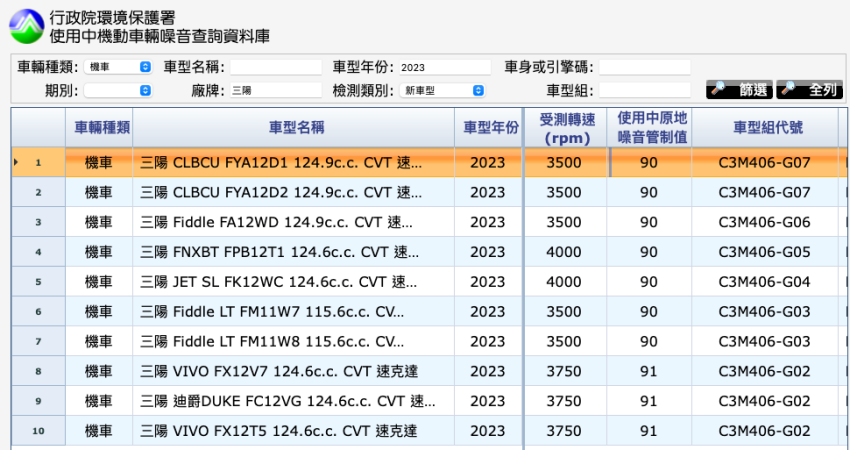Click the current row arrow indicator in row 1
This screenshot has width=850, height=450.
click(x=16, y=162)
